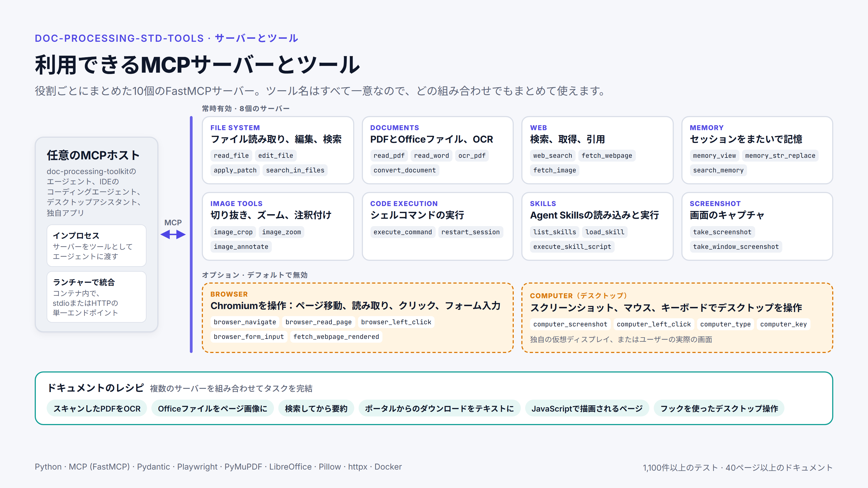Screen dimensions: 868x488
Task: Click the computer_screenshot chip
Action: (570, 324)
